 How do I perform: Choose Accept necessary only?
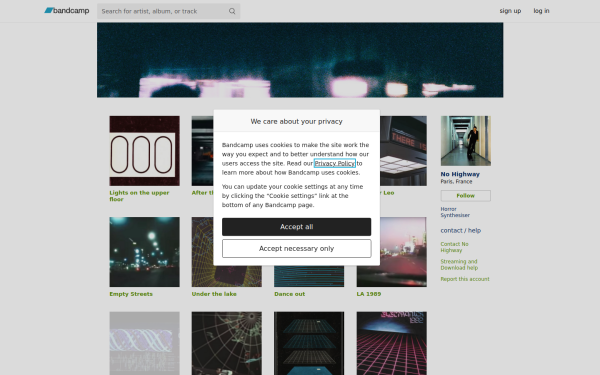297,249
